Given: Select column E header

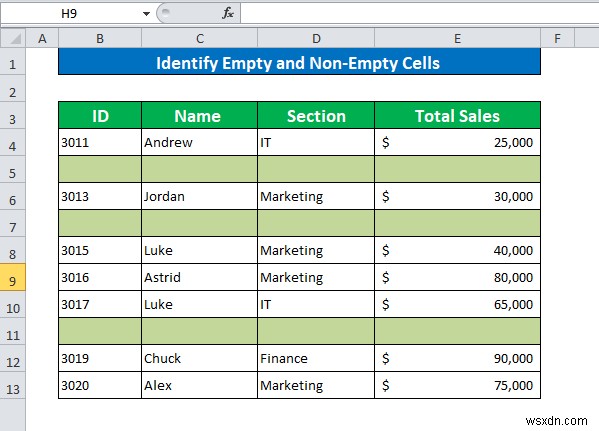Looking at the screenshot, I should pos(457,39).
